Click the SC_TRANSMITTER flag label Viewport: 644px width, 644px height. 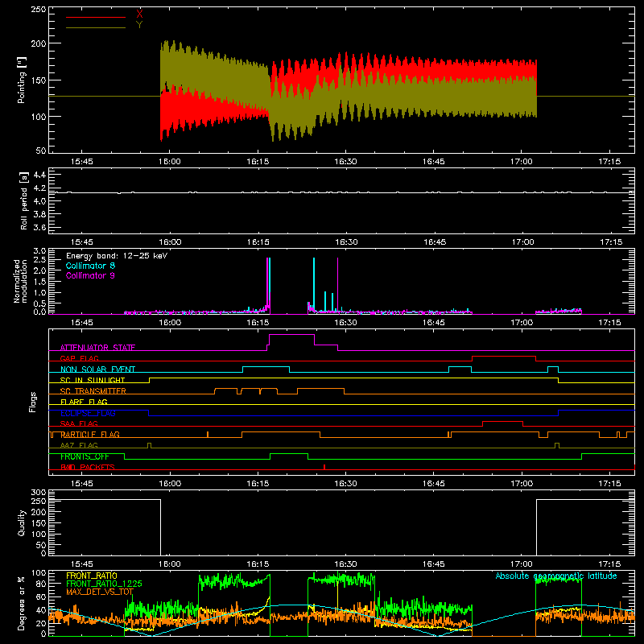[93, 391]
